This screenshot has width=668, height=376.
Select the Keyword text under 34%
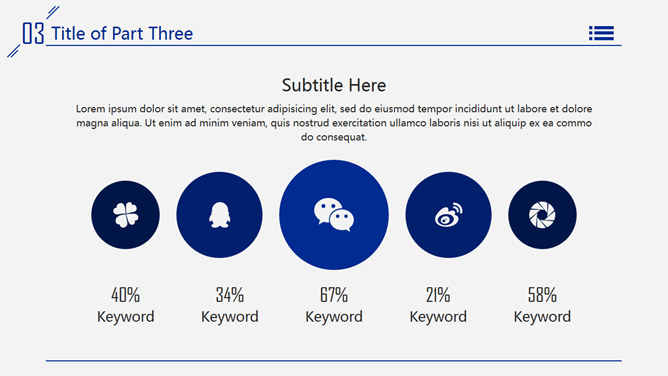click(230, 317)
